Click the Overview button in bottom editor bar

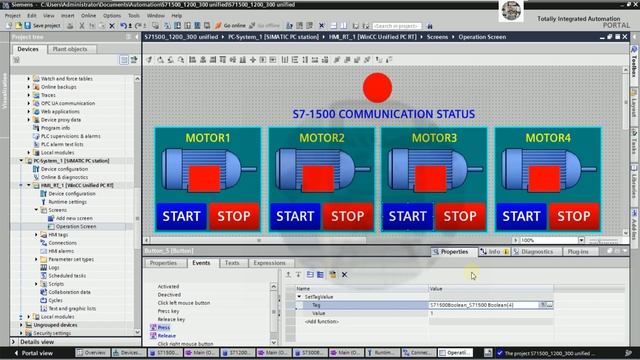[x=92, y=353]
